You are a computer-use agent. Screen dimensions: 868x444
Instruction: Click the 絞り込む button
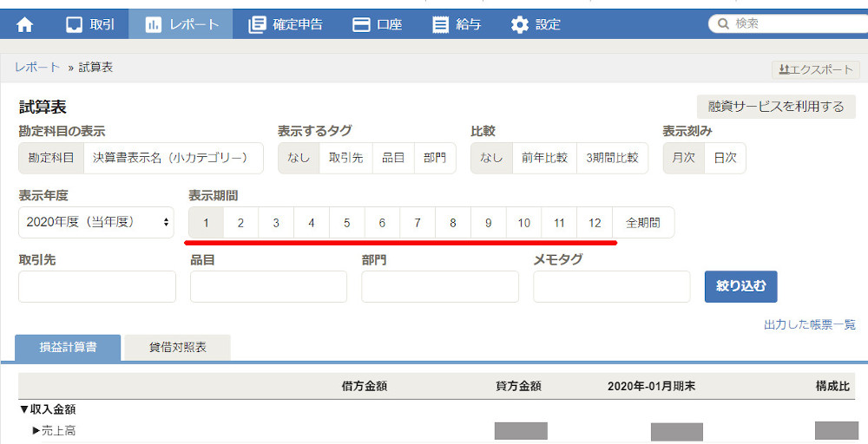click(740, 286)
